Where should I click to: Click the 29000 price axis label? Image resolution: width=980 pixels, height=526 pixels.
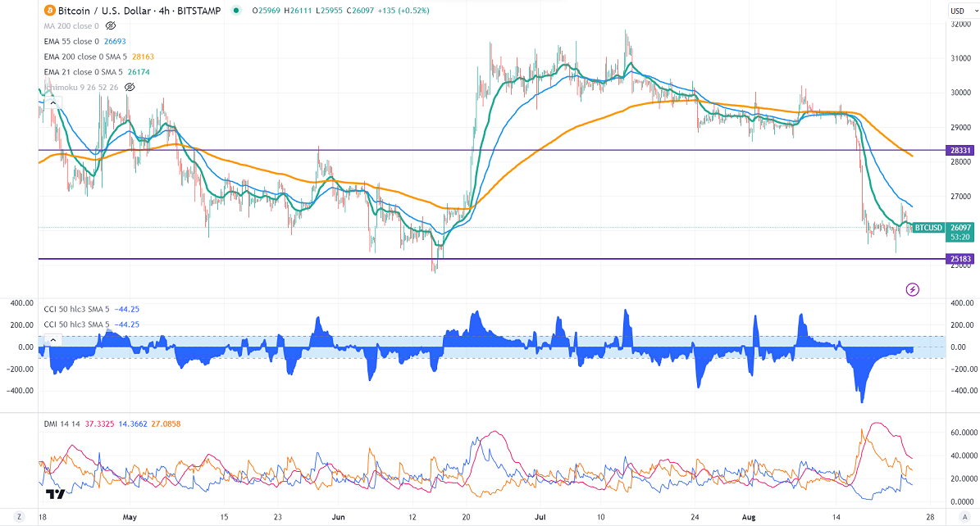(960, 128)
